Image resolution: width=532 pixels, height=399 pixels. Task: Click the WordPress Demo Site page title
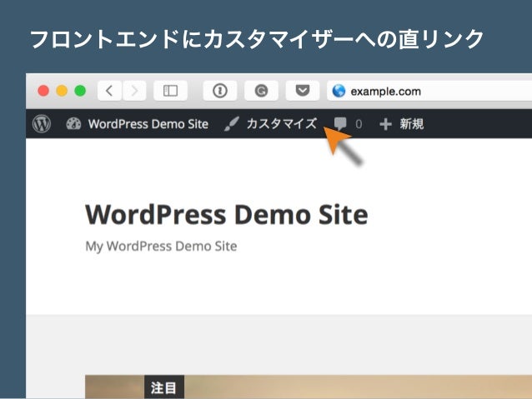227,215
